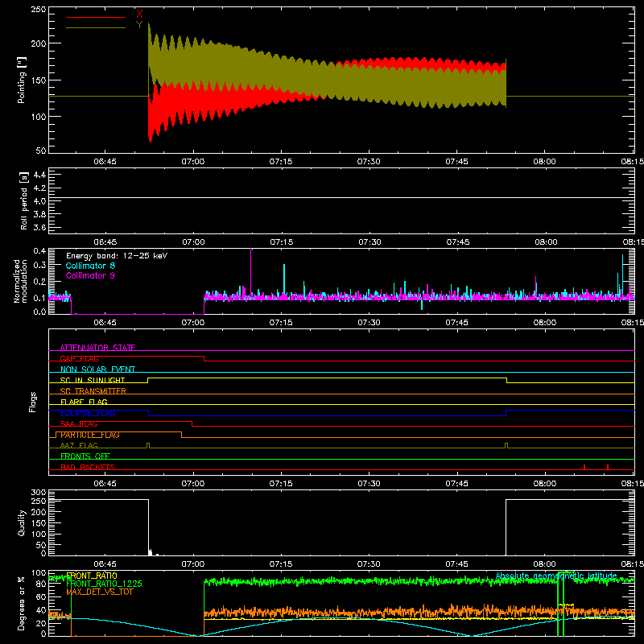The width and height of the screenshot is (644, 644).
Task: Click the 300 tick on Quality axis
Action: click(x=39, y=493)
